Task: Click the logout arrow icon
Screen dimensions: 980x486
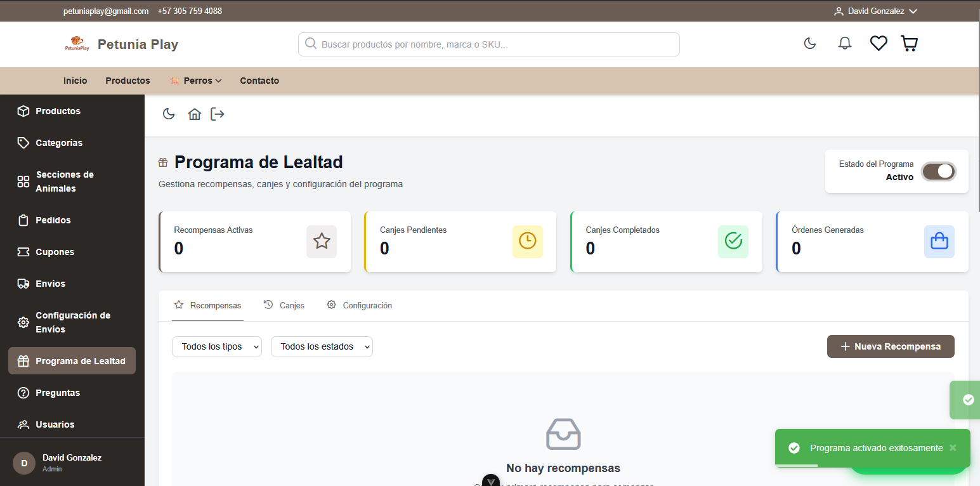Action: click(218, 114)
